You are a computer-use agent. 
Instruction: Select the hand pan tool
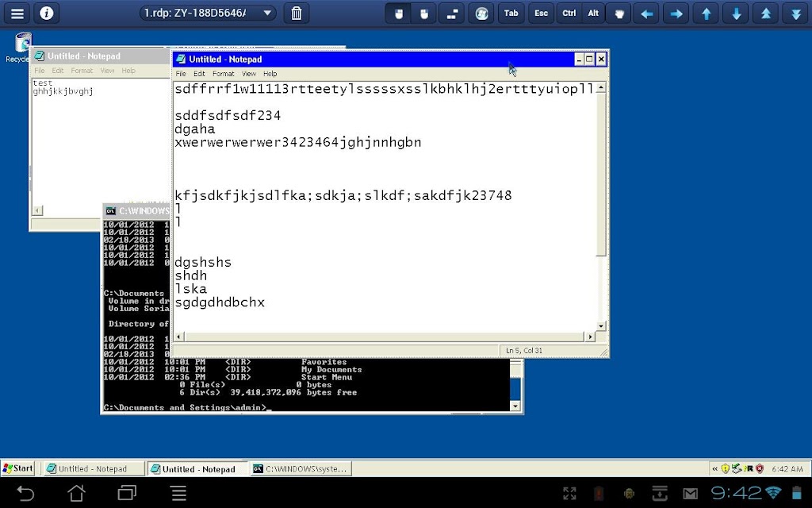tap(619, 13)
